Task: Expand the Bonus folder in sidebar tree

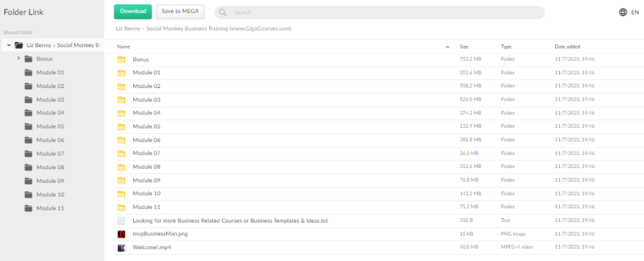Action: 19,58
